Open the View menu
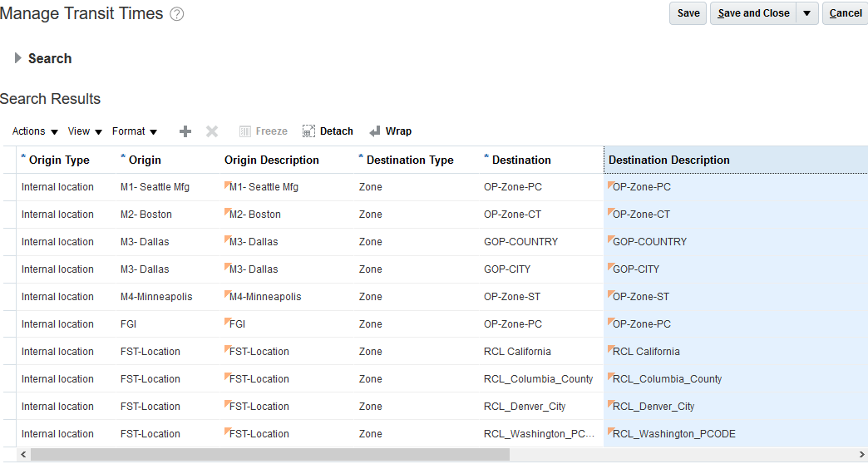The height and width of the screenshot is (464, 868). tap(85, 131)
